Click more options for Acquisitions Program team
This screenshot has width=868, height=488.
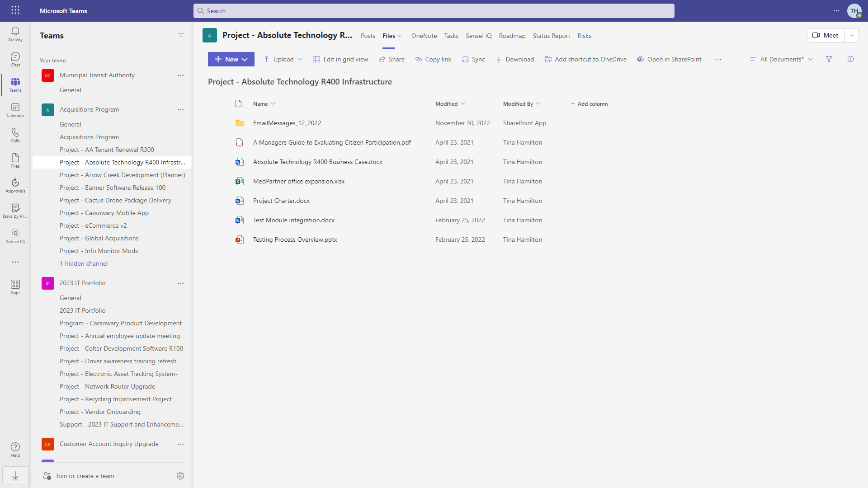click(181, 110)
